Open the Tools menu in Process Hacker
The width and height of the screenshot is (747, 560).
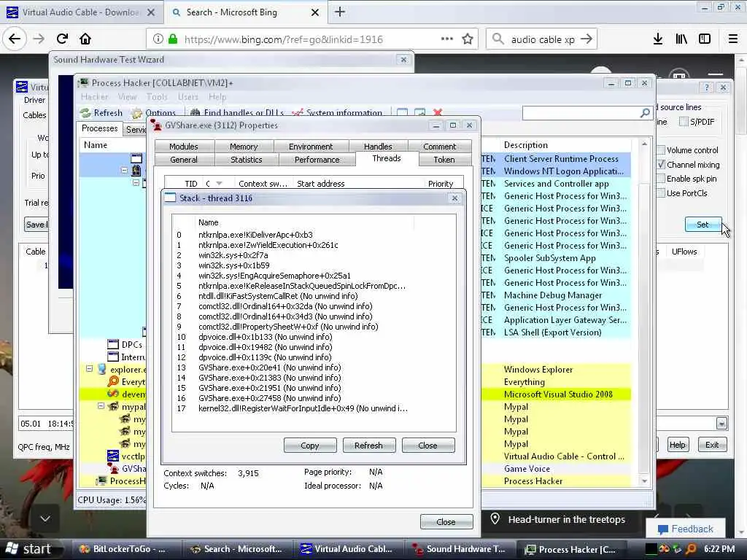(x=157, y=97)
